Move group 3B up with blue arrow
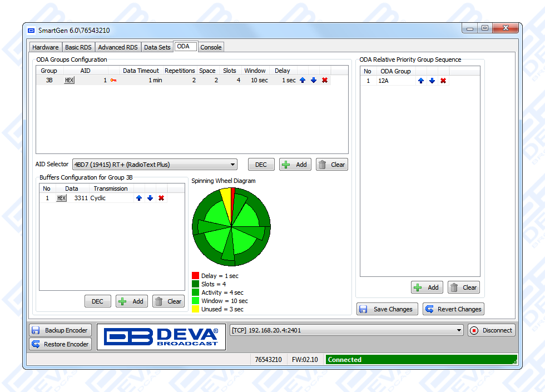This screenshot has height=392, width=545. (x=303, y=81)
